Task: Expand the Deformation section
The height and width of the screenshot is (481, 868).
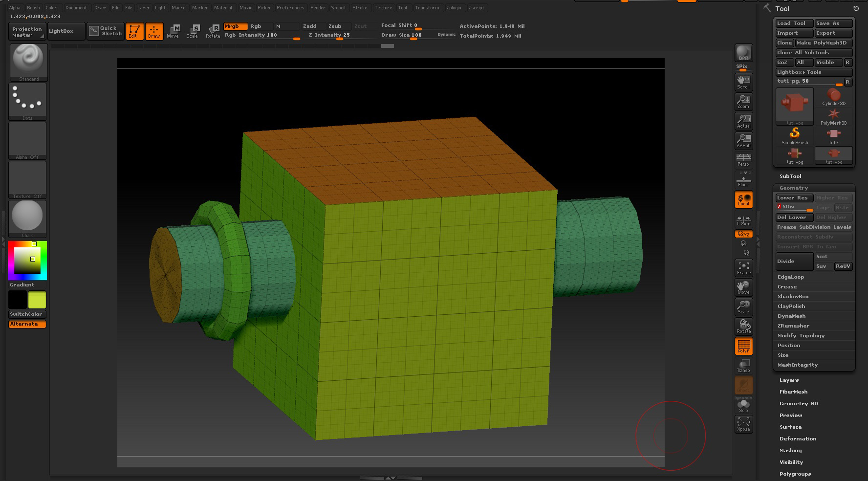Action: pyautogui.click(x=798, y=438)
